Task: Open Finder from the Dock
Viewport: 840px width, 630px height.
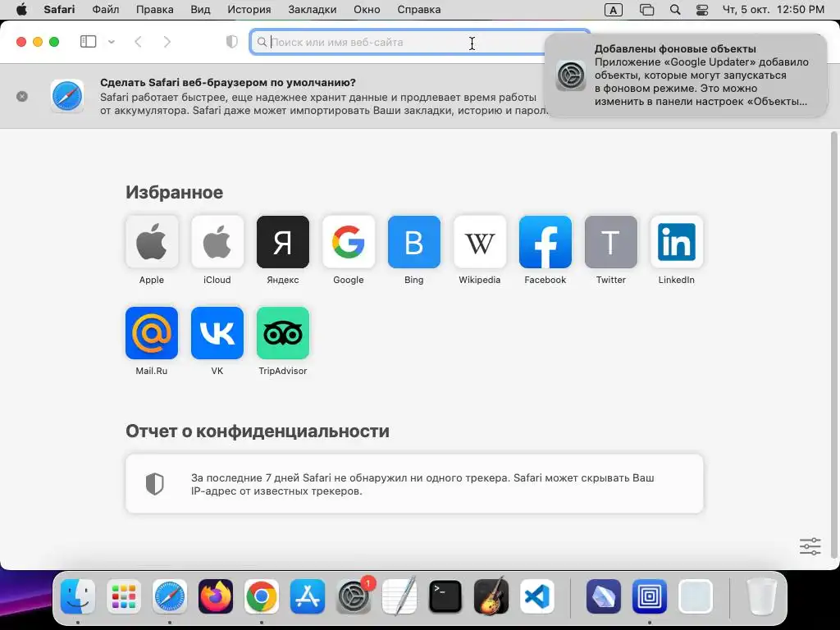Action: (x=78, y=596)
